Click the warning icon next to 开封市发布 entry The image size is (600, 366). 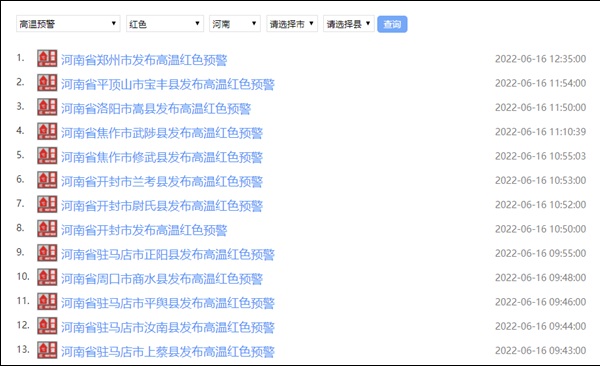click(47, 229)
